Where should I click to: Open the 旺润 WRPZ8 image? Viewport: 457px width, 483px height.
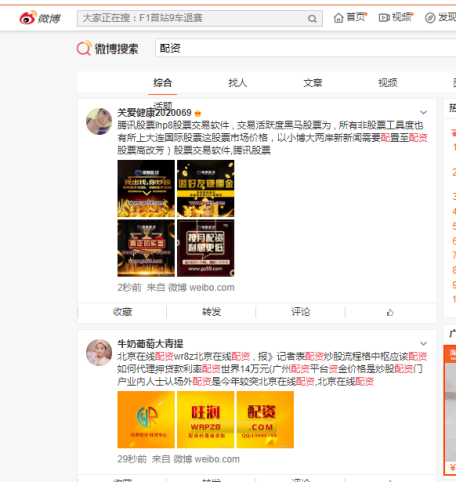point(206,420)
